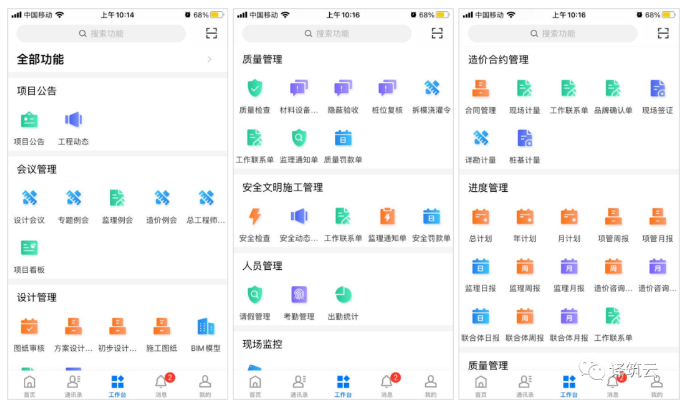
Task: Open 质量检查 shield icon
Action: [255, 88]
